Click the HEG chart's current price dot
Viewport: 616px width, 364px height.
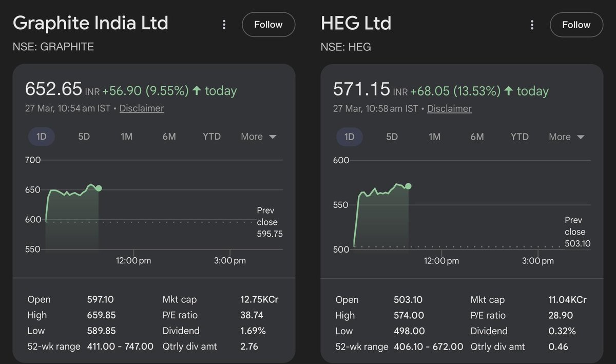point(409,186)
